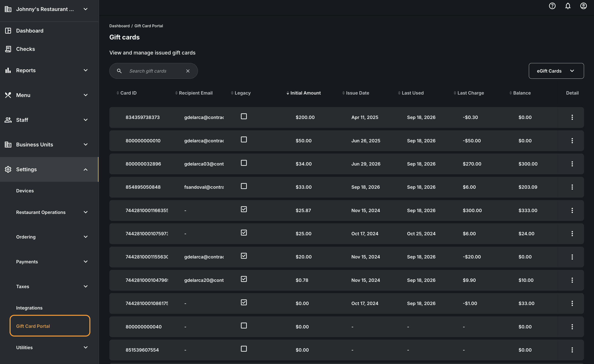Open detail menu for card 834359738373
The height and width of the screenshot is (364, 594).
(x=572, y=117)
